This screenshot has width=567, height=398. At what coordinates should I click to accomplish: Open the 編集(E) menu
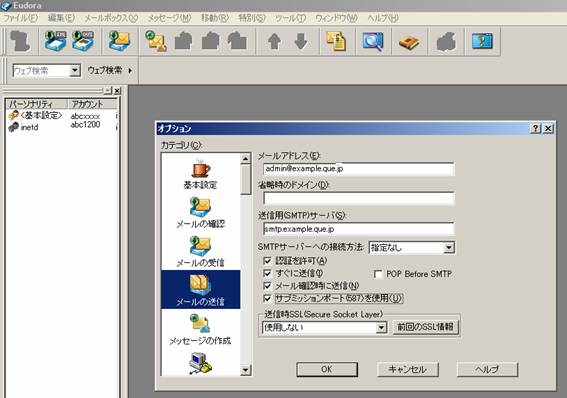click(61, 18)
